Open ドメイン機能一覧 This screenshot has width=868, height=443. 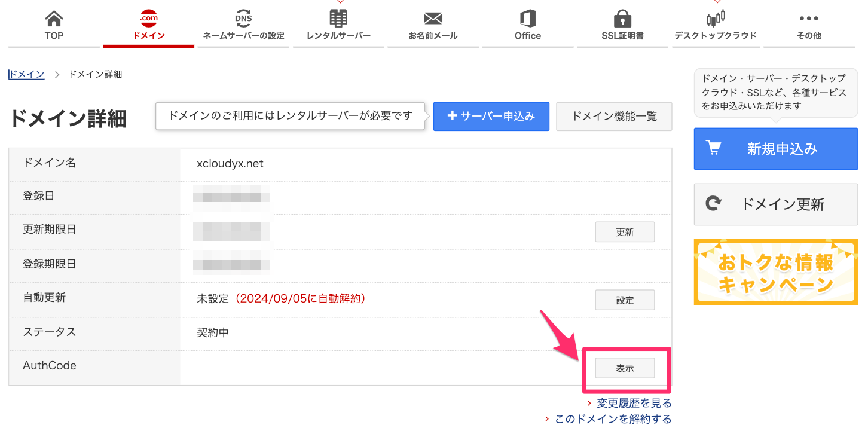pyautogui.click(x=614, y=116)
